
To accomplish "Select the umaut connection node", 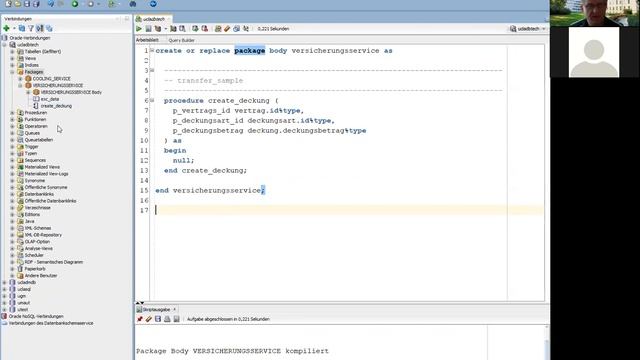I will [x=24, y=303].
